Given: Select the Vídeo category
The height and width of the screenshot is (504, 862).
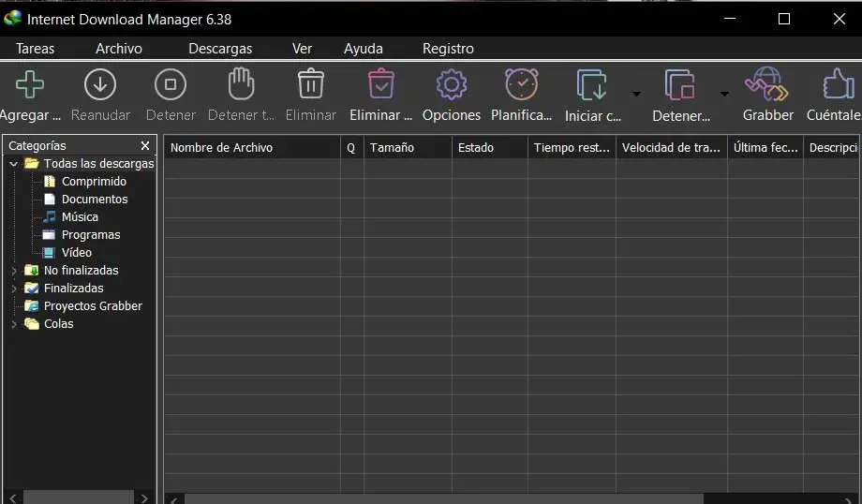Looking at the screenshot, I should pyautogui.click(x=77, y=252).
